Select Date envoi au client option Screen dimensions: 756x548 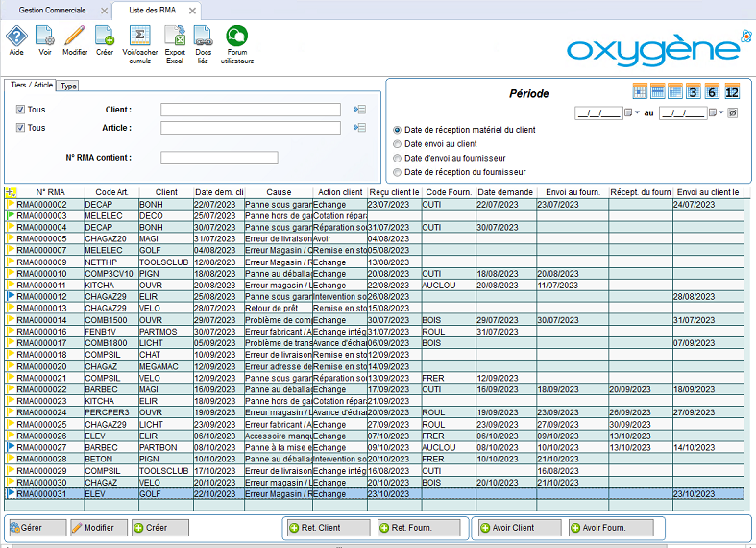pyautogui.click(x=398, y=143)
